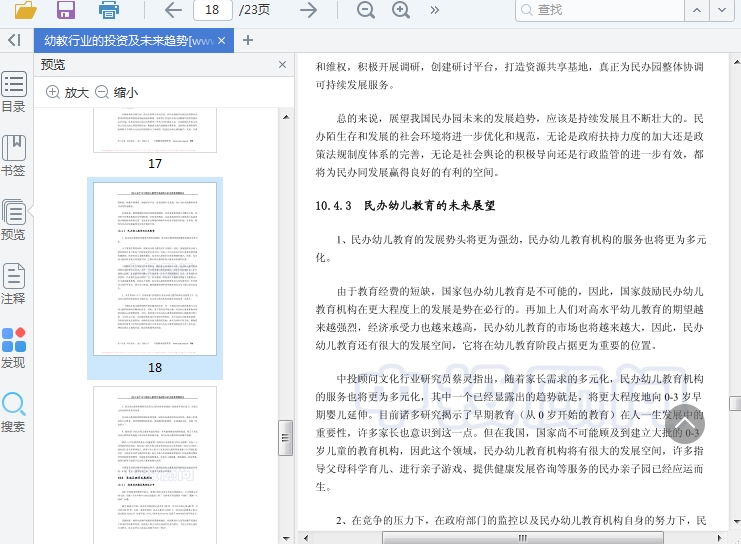Click the thumbnail panel scroll down arrow
Screen dimensions: 741x544
(x=286, y=538)
